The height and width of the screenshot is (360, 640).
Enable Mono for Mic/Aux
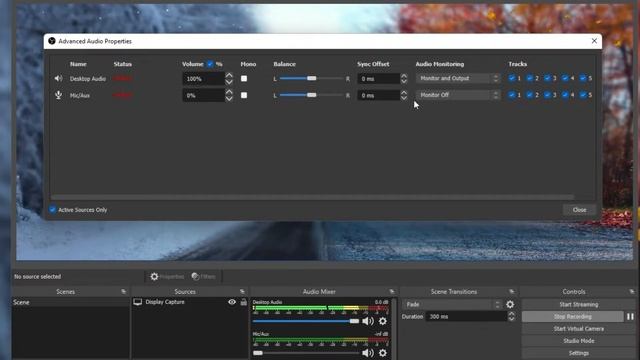click(244, 95)
